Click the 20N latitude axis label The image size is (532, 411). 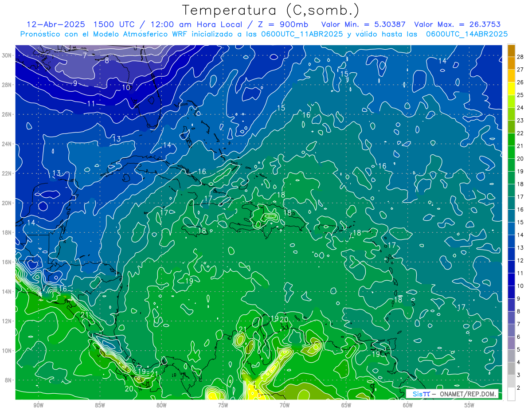(8, 203)
